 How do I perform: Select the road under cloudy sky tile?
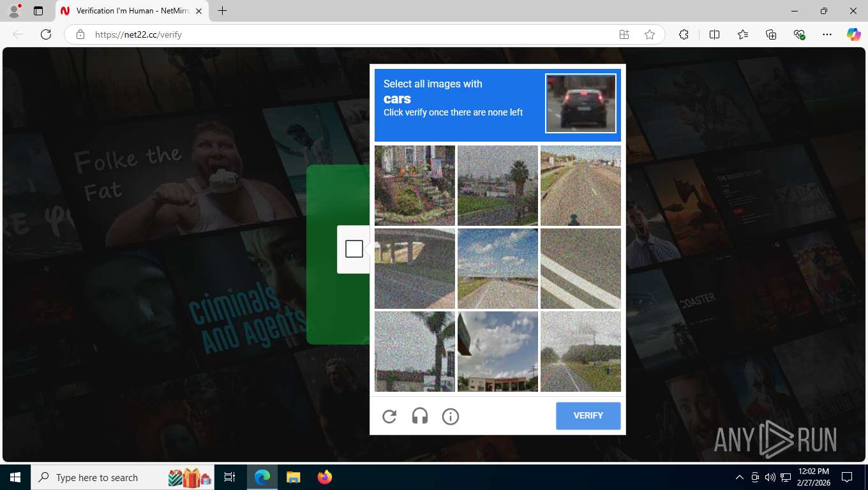[x=498, y=269]
